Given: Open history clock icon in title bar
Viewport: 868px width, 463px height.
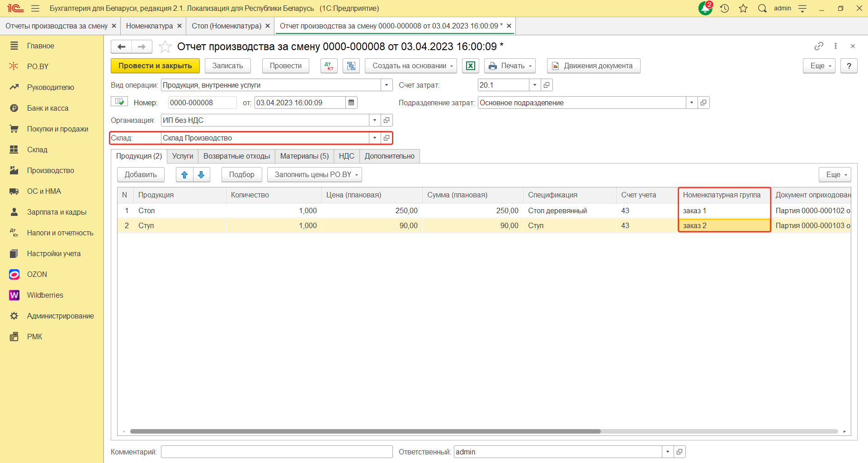Looking at the screenshot, I should pyautogui.click(x=725, y=8).
